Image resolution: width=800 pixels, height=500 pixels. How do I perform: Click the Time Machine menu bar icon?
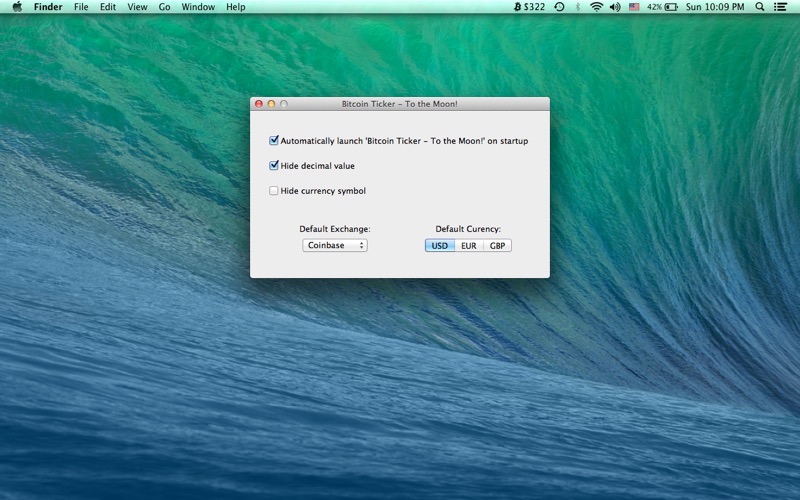tap(559, 7)
